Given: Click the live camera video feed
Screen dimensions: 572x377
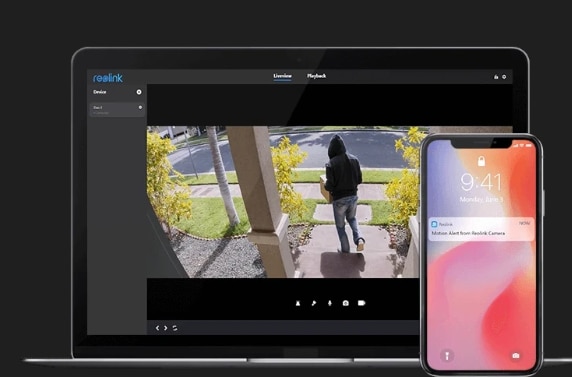Looking at the screenshot, I should point(283,202).
